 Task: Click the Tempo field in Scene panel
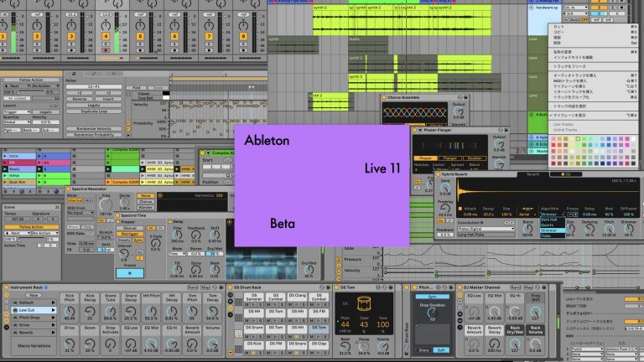pyautogui.click(x=18, y=220)
